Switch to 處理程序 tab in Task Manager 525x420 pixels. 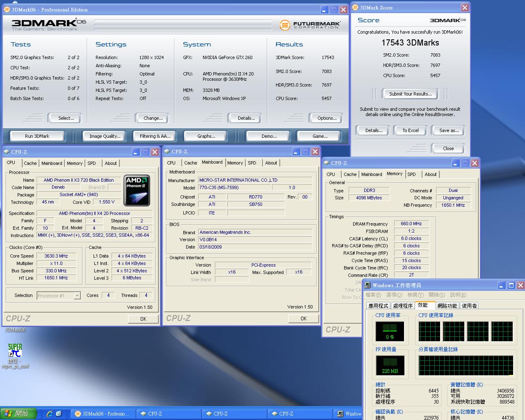(x=403, y=306)
